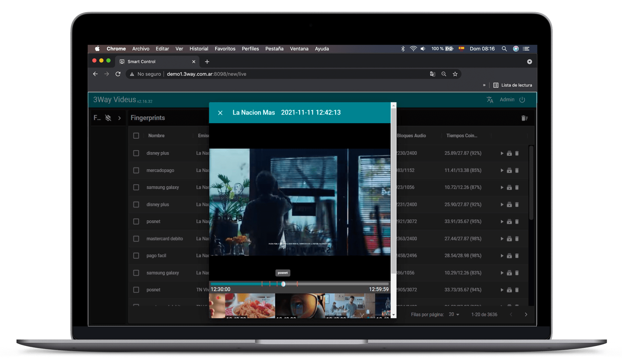Expand hidden bookmarks with the double chevron

[x=484, y=85]
